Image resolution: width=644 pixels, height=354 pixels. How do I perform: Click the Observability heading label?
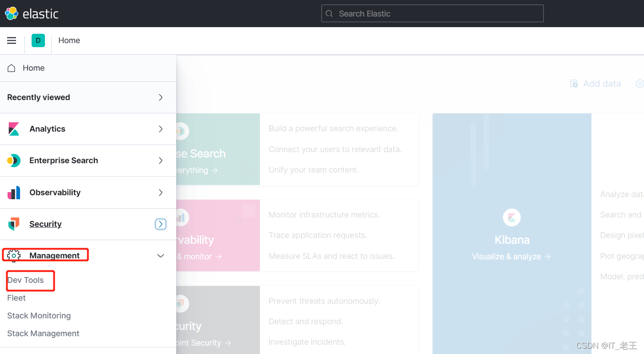pyautogui.click(x=55, y=193)
